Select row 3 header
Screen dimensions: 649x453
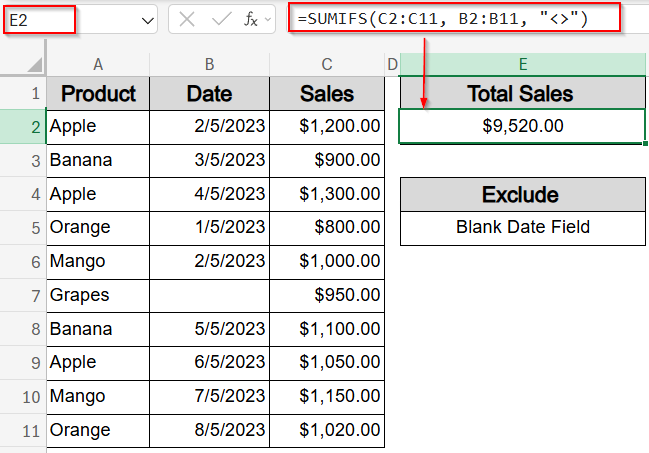tap(23, 161)
